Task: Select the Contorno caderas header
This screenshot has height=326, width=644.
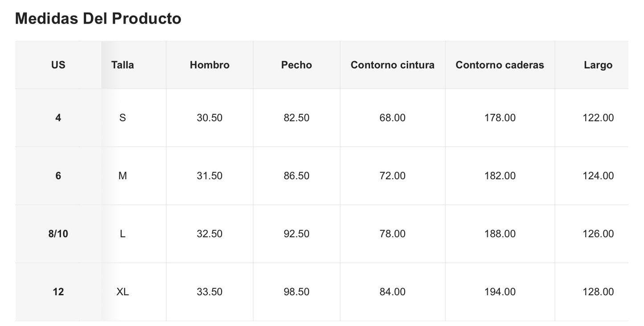Action: tap(500, 65)
